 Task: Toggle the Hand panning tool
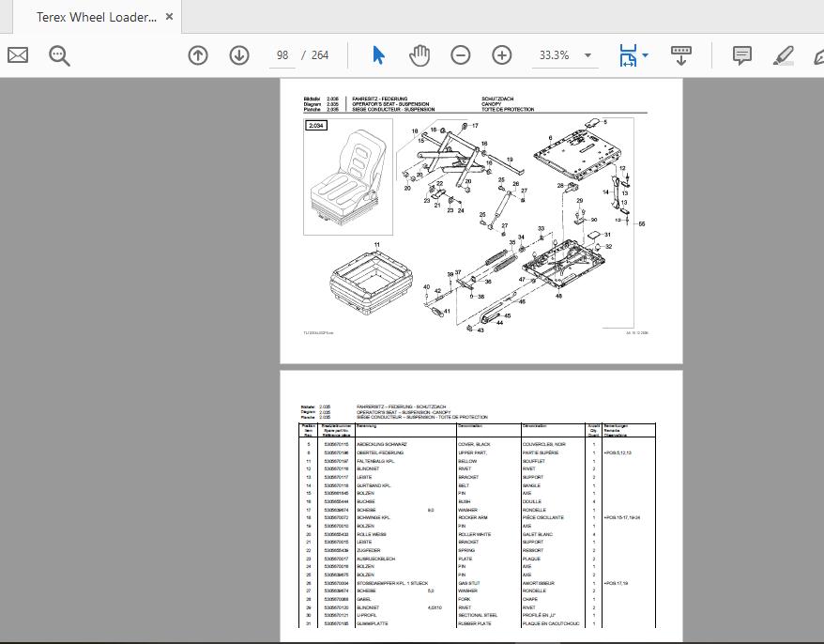419,55
